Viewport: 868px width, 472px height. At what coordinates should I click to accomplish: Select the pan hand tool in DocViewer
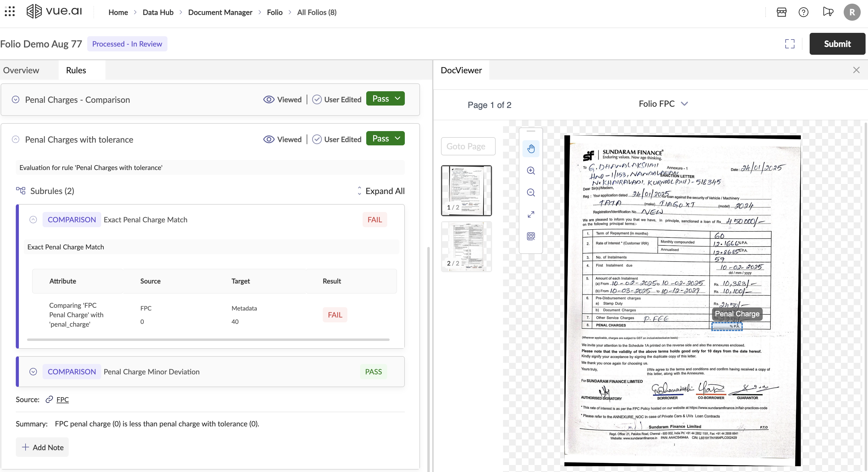pos(531,149)
